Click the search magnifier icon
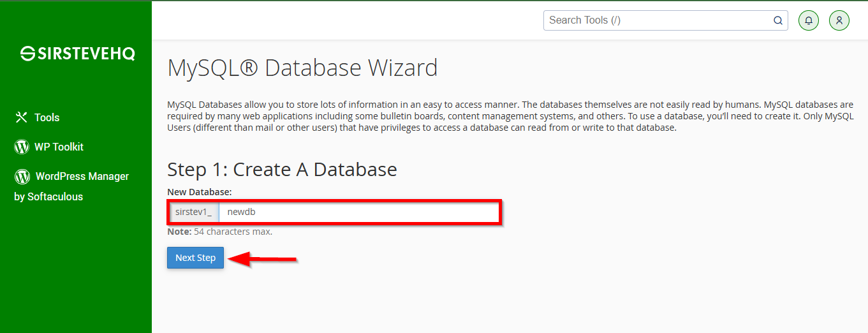 pyautogui.click(x=778, y=20)
